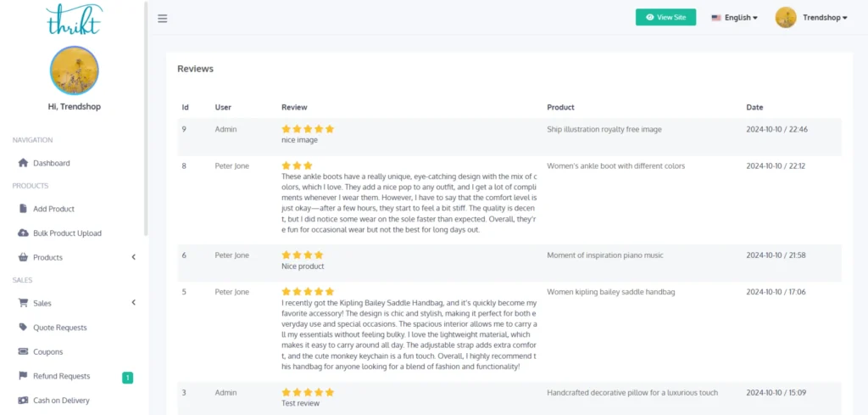The image size is (868, 415).
Task: Click the hamburger menu icon
Action: (x=162, y=18)
